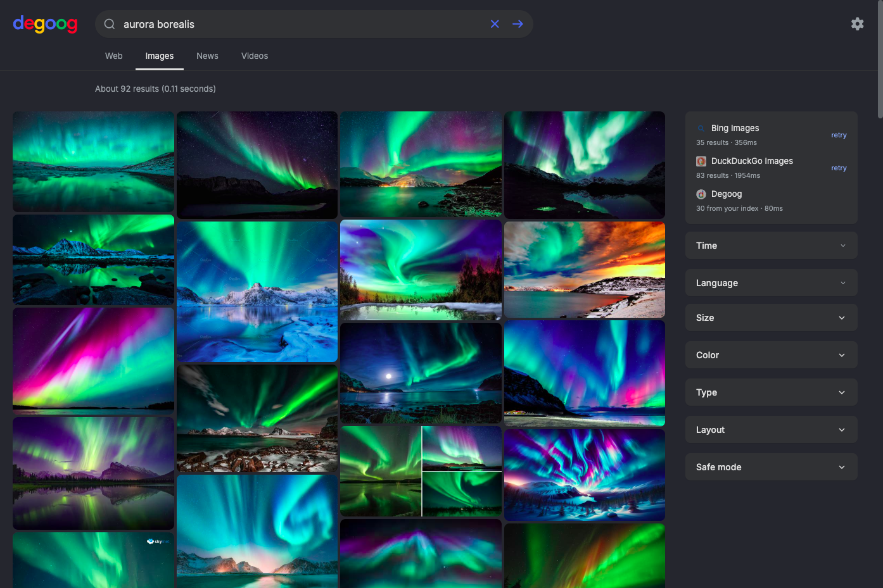Open the three-panel aurora collage thumbnail
The width and height of the screenshot is (883, 588).
421,472
